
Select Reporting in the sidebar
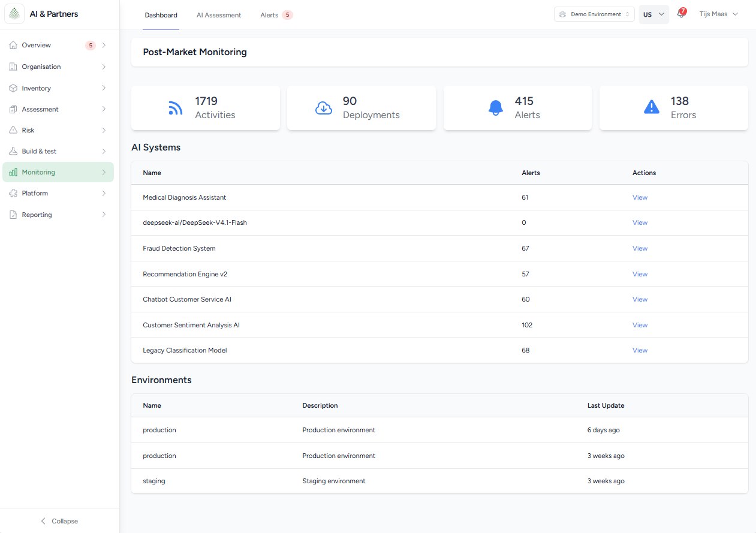coord(58,215)
